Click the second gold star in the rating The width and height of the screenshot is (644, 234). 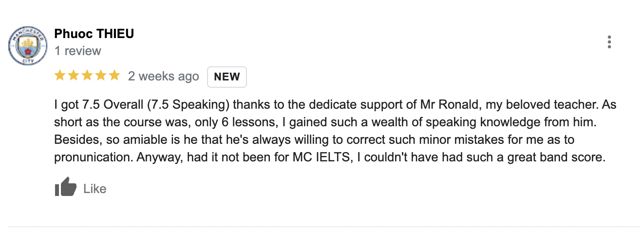74,76
